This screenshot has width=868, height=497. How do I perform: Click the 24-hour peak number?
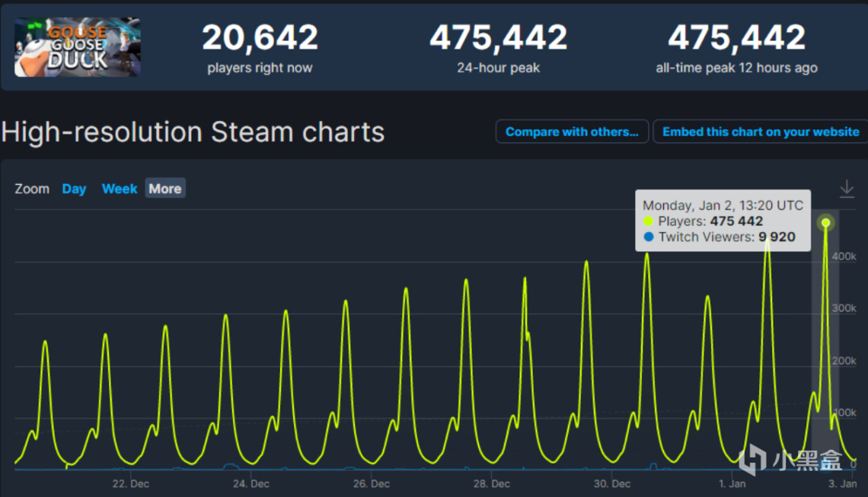(498, 38)
